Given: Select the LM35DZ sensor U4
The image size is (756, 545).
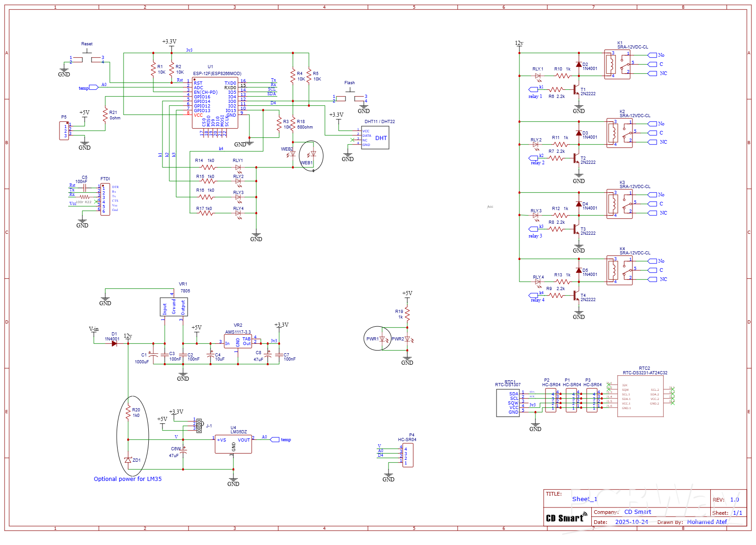Looking at the screenshot, I should tap(233, 443).
